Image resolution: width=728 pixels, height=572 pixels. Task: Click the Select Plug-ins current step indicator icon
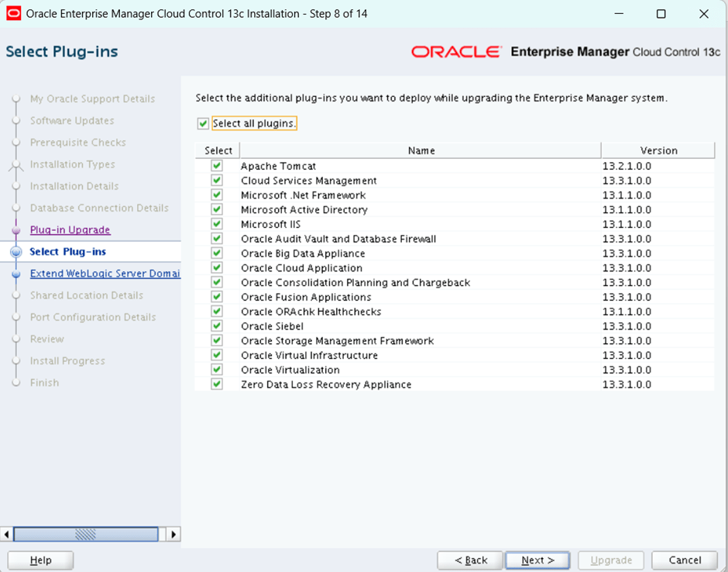(15, 252)
